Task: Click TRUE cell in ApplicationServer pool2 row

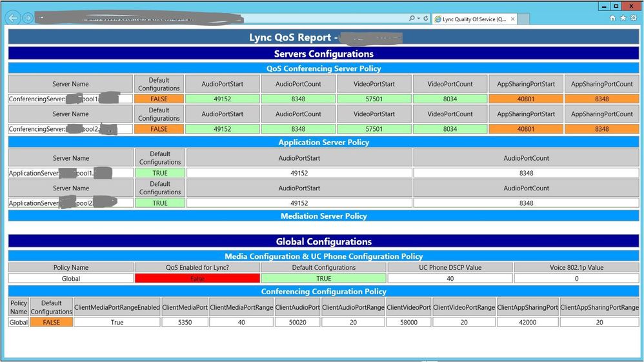Action: (160, 203)
